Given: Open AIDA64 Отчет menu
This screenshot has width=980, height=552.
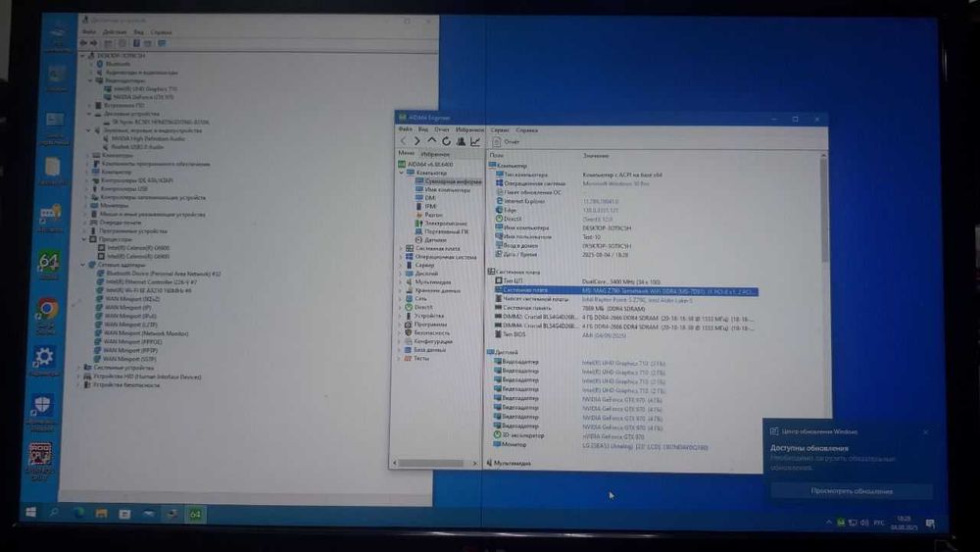Looking at the screenshot, I should [442, 129].
